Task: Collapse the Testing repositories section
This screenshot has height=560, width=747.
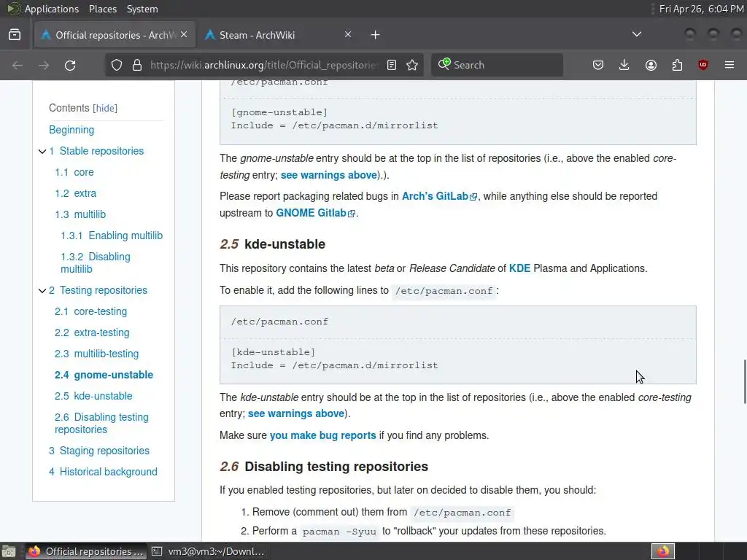Action: click(42, 290)
